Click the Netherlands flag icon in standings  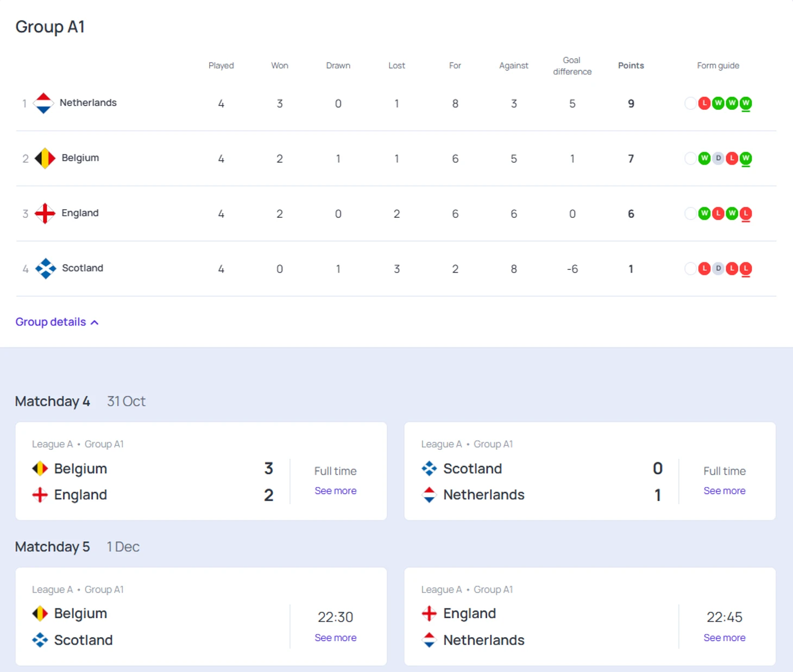pos(43,103)
